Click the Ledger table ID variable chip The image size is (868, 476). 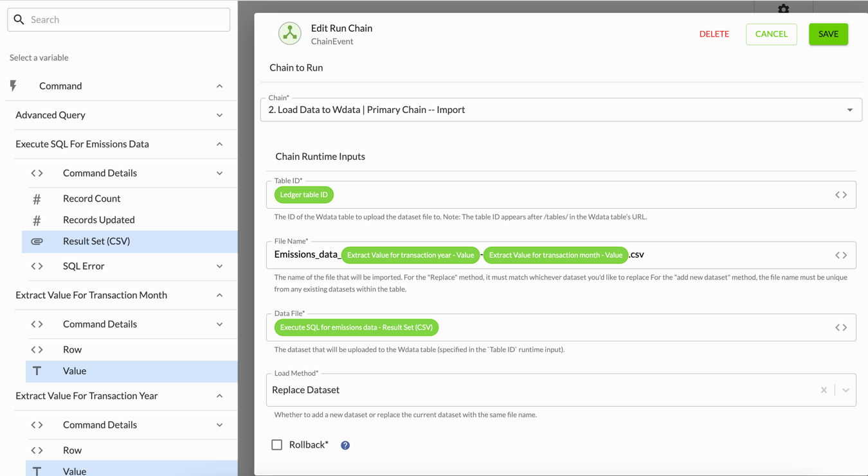pos(304,195)
